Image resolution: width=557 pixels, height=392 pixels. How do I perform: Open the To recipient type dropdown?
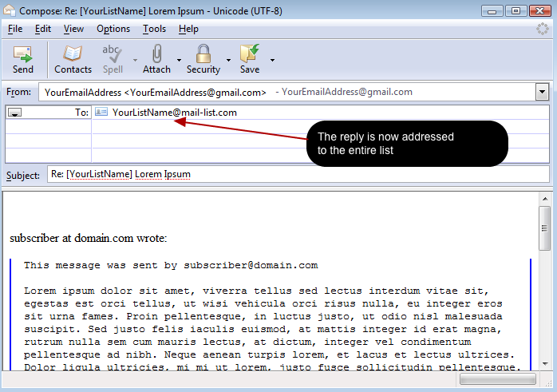pyautogui.click(x=14, y=113)
